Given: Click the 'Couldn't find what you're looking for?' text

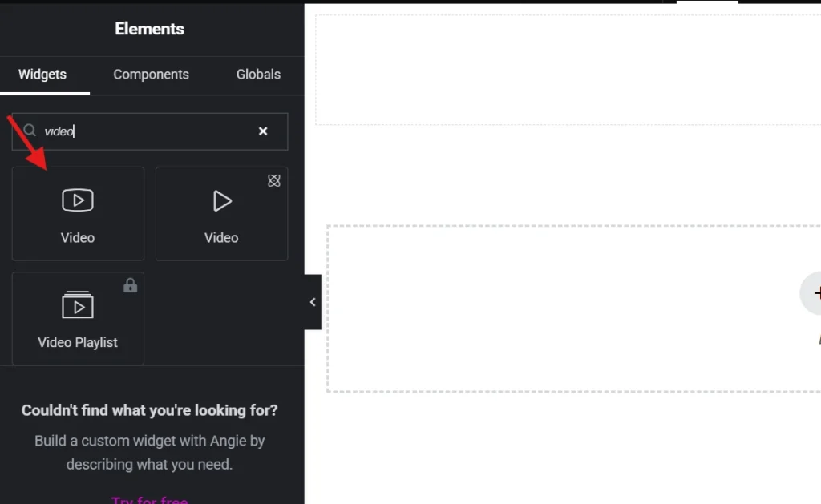Looking at the screenshot, I should tap(149, 410).
